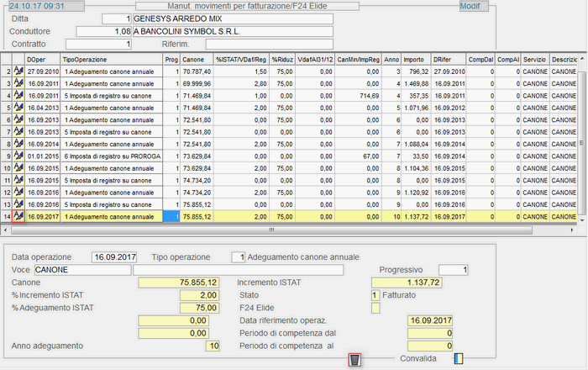Screen dimensions: 588x370
Task: Click the edit icon in row 9
Action: tap(18, 156)
